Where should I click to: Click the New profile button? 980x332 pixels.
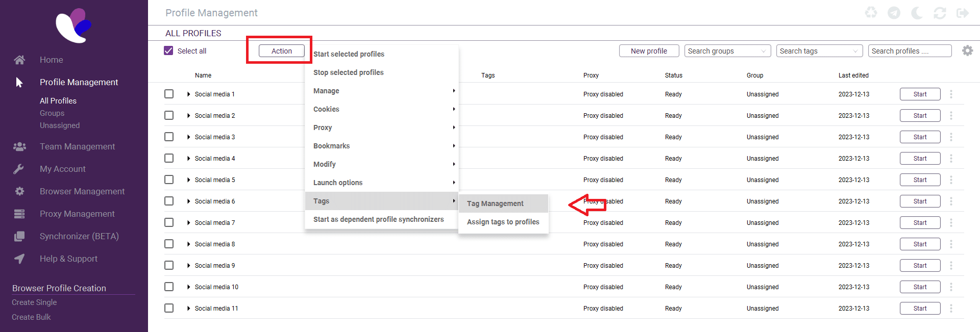click(649, 51)
